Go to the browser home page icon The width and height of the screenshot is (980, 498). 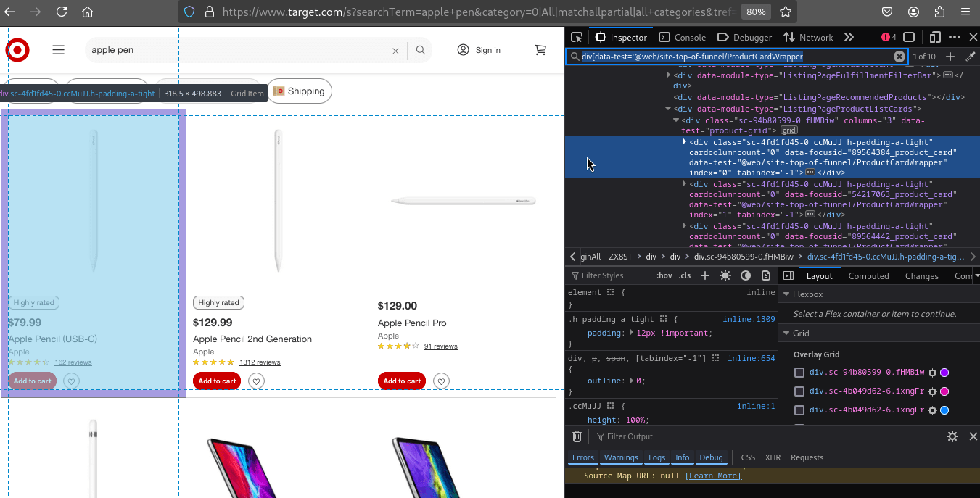87,12
